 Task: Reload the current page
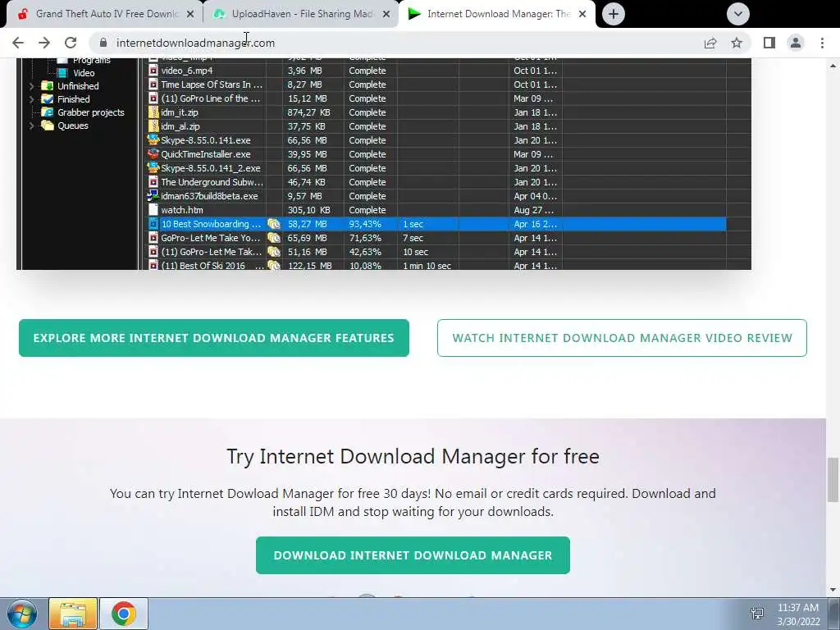(71, 43)
